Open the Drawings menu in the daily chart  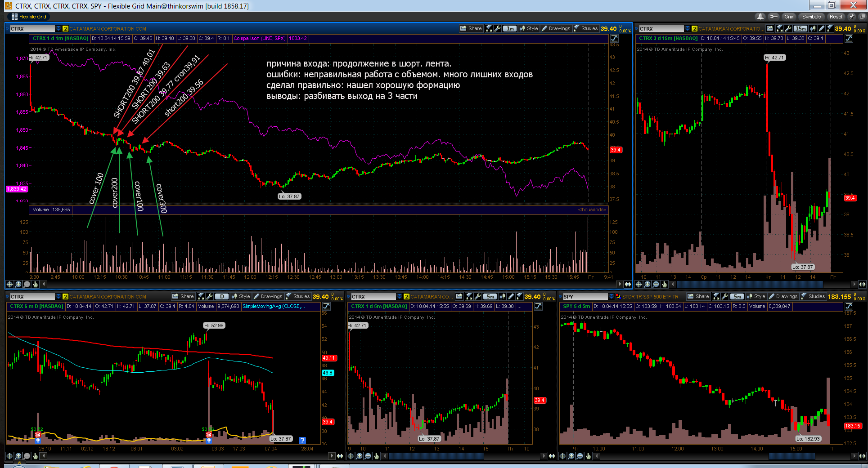[268, 296]
